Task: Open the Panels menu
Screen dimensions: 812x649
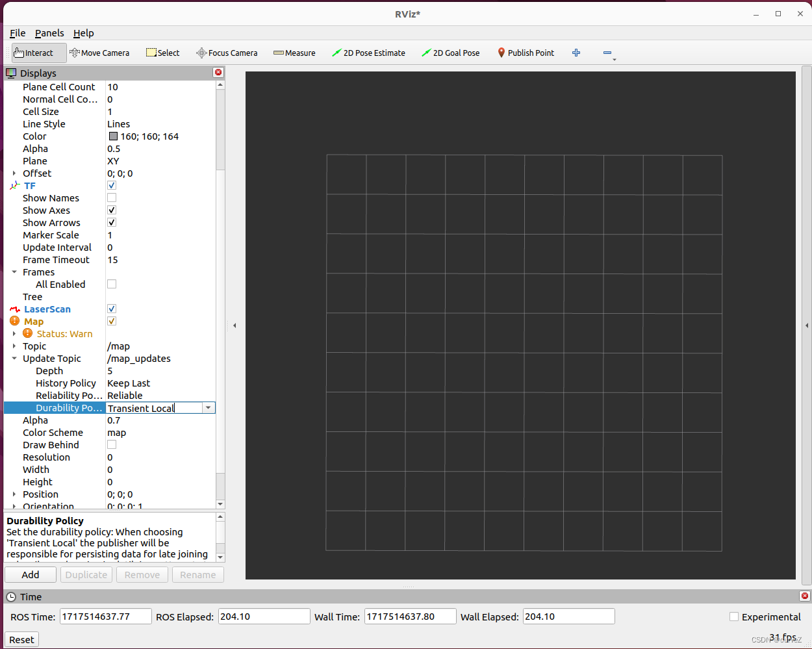Action: click(x=49, y=33)
